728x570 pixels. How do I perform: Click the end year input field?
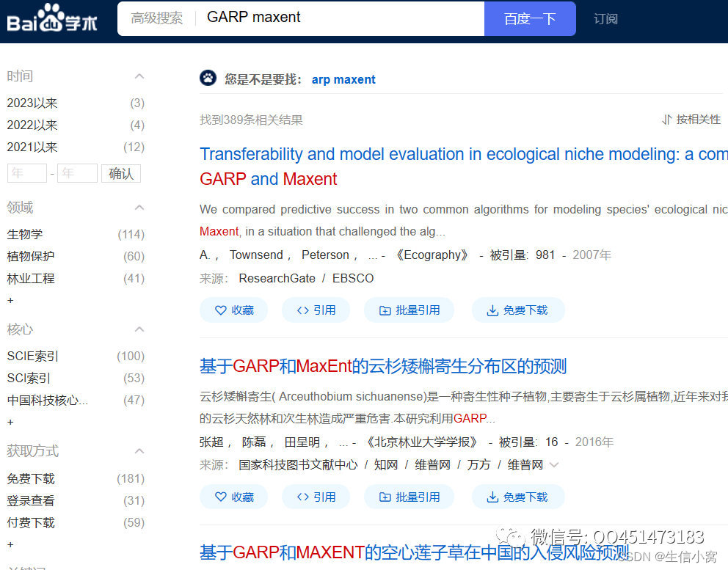point(77,173)
